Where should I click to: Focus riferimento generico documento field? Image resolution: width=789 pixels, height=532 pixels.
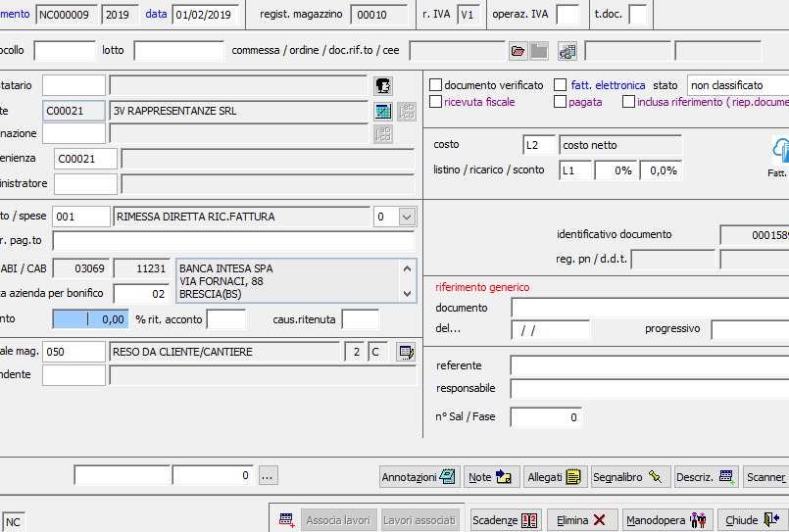[650, 308]
